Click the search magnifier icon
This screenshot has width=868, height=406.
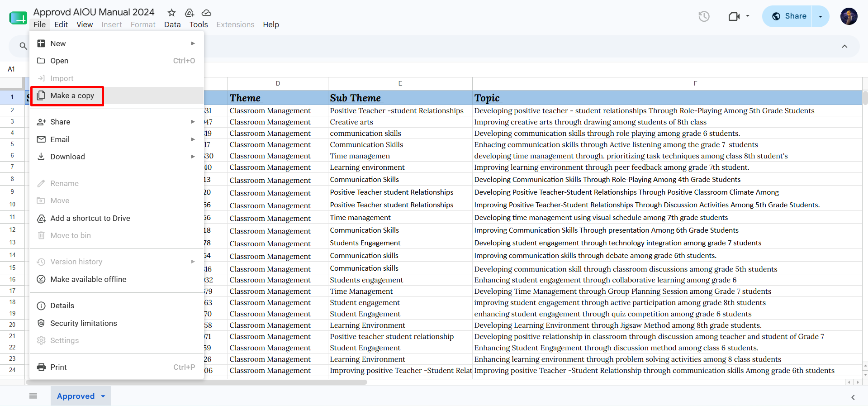point(23,46)
